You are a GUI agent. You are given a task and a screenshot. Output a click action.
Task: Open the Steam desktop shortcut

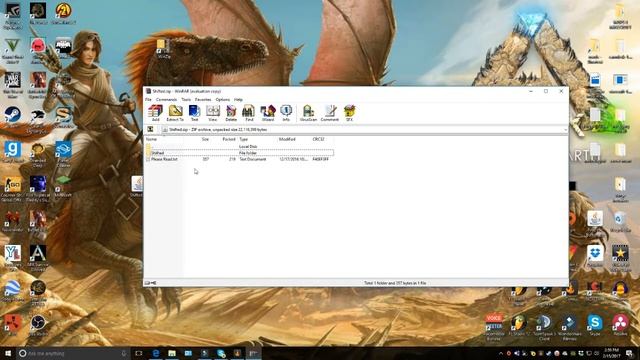(13, 117)
